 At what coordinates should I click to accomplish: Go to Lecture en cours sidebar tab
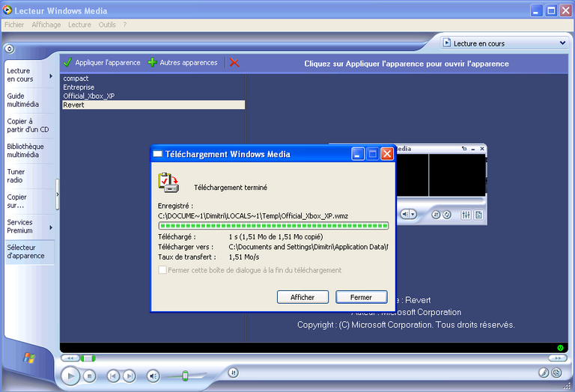20,75
